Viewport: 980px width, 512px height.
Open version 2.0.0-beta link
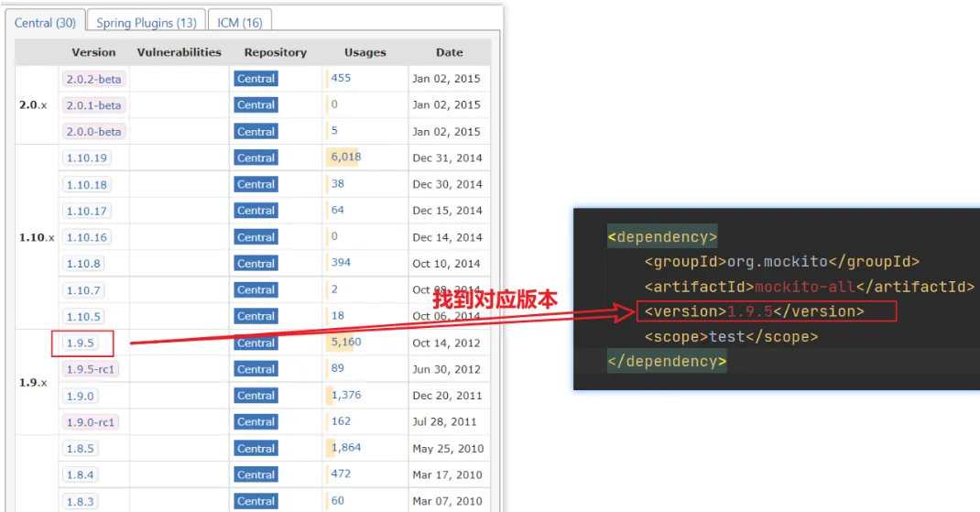click(x=93, y=131)
